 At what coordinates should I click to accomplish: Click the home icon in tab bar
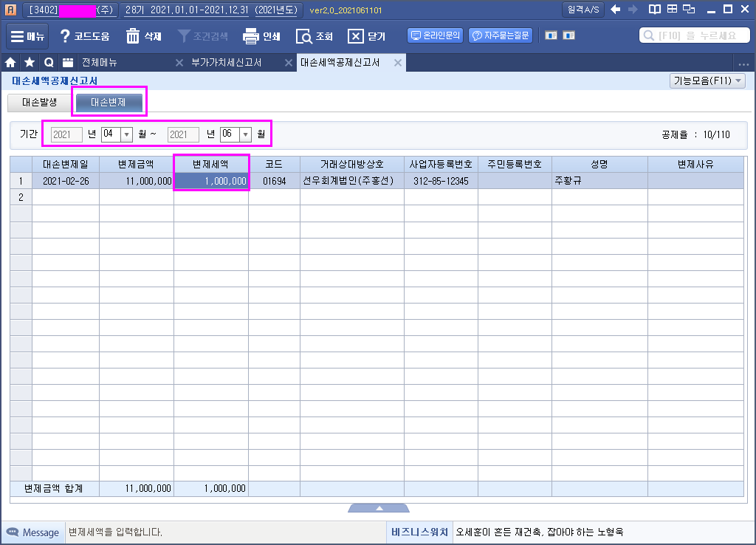pyautogui.click(x=10, y=62)
